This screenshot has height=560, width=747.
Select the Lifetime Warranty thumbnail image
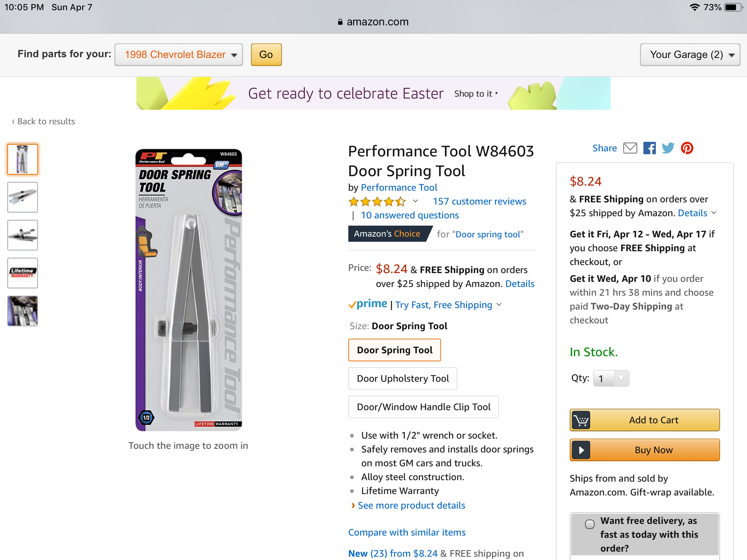coord(23,273)
